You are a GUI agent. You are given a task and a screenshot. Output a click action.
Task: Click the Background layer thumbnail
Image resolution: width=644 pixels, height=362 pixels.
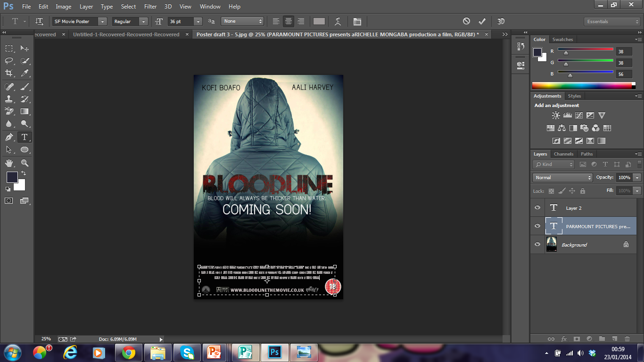click(x=552, y=244)
